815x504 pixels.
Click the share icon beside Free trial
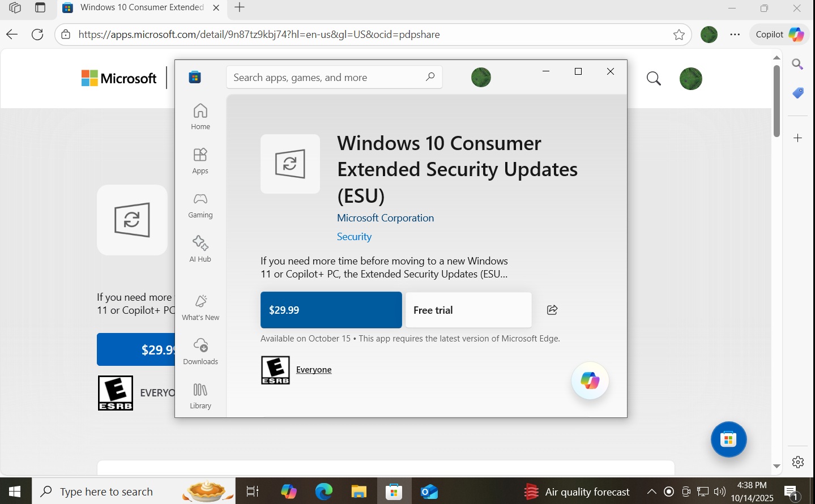[x=552, y=310]
